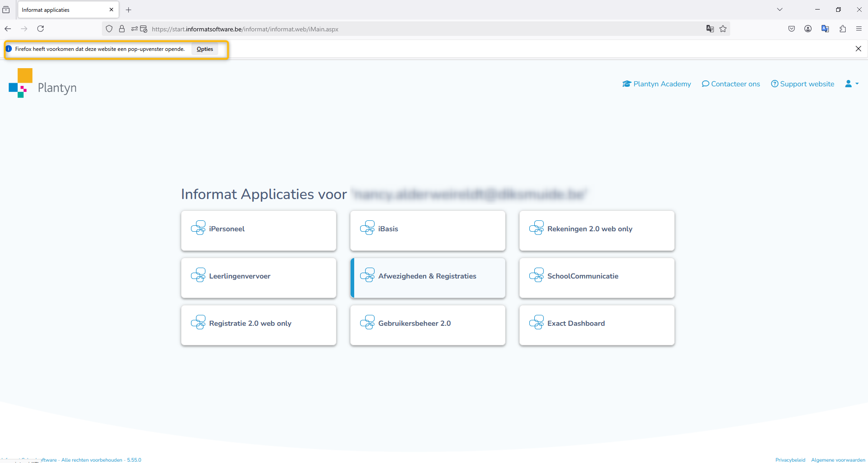Show site security padlock info
The image size is (868, 463).
[x=122, y=29]
